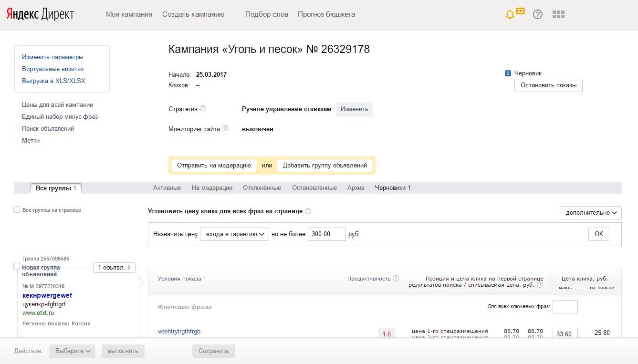Viewport: 638px width, 364px height.
Task: Click the help question mark icon in header
Action: tap(538, 14)
